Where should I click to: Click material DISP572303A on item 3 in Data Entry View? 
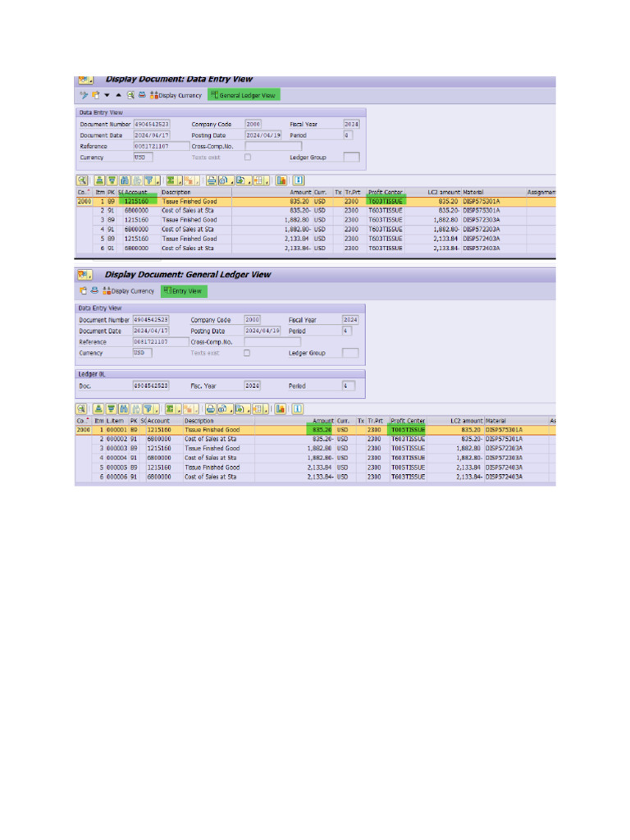pos(482,220)
